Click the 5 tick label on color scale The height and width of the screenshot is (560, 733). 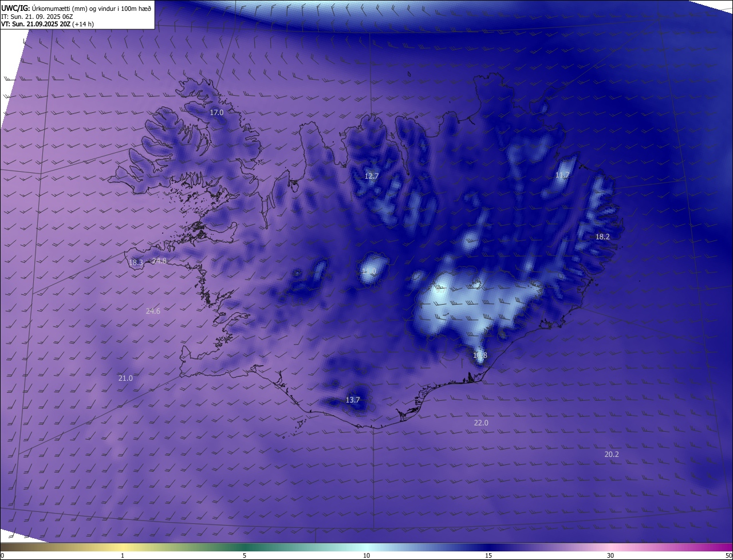[245, 555]
